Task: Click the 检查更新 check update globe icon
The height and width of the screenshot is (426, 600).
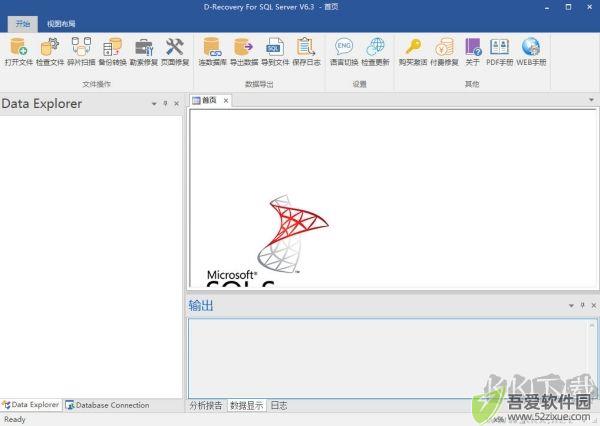Action: [375, 52]
